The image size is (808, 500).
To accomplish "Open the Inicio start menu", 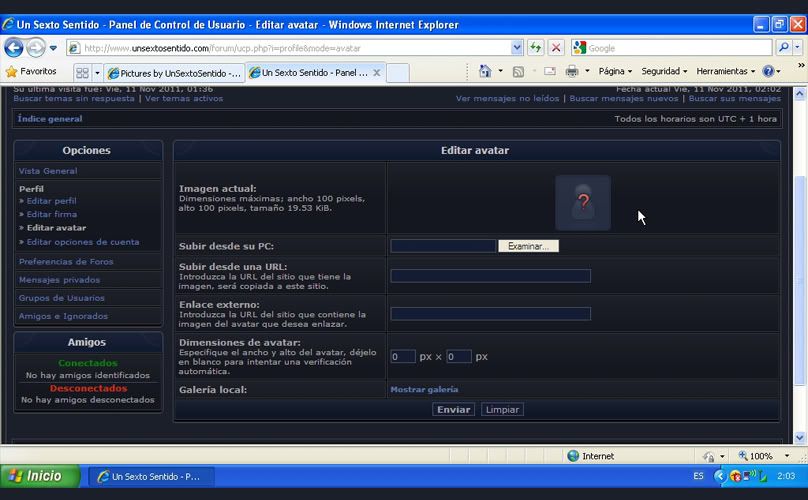I will 40,476.
